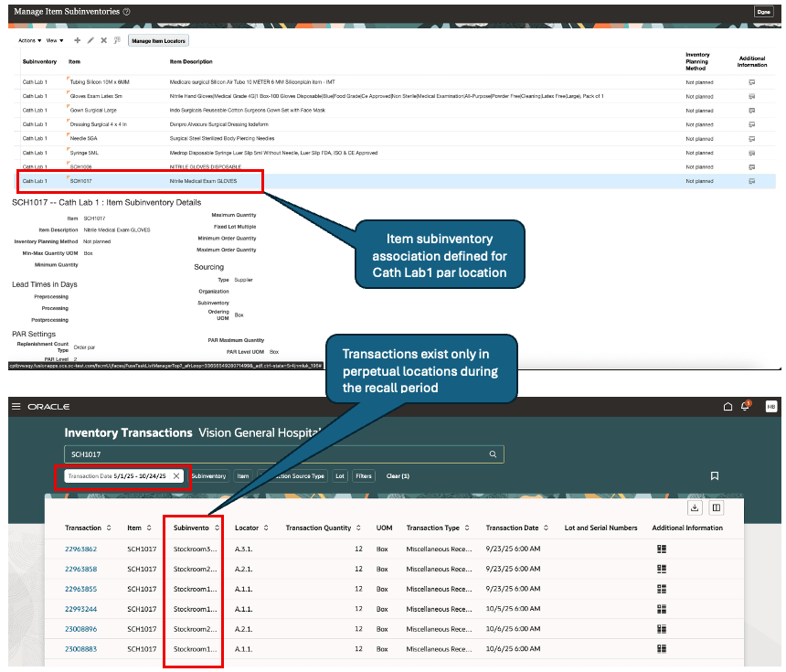The height and width of the screenshot is (672, 786).
Task: Select the Syringe 5ML item row
Action: tap(395, 153)
